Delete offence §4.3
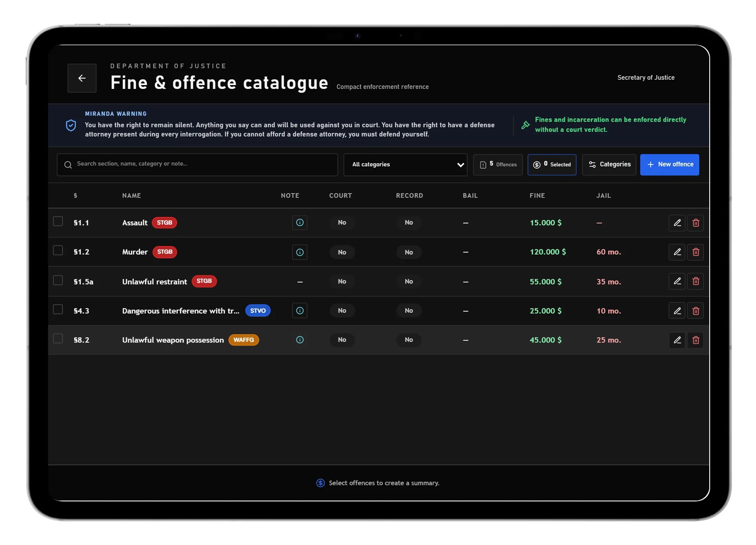The width and height of the screenshot is (756, 545). point(695,311)
